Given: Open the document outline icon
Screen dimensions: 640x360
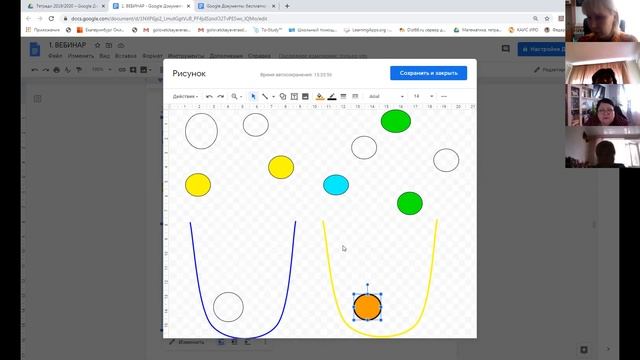Looking at the screenshot, I should tap(38, 98).
